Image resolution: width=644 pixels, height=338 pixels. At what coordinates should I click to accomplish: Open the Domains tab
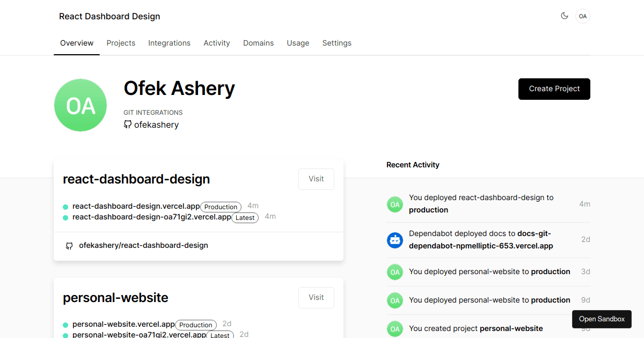tap(258, 43)
